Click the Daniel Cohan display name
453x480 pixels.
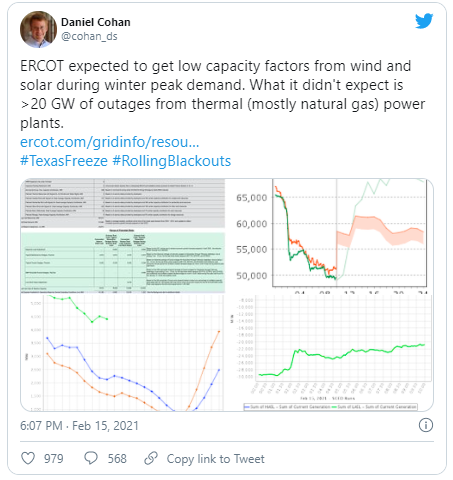[x=96, y=22]
